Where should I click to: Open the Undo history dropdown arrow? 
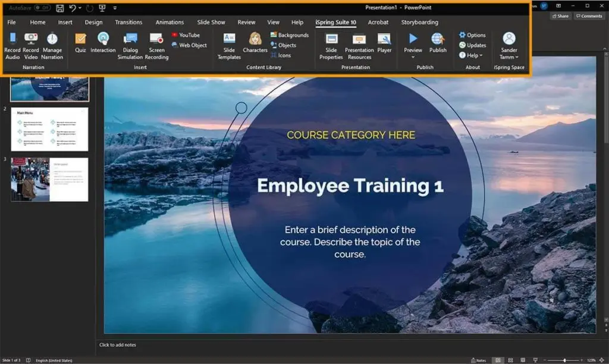tap(80, 8)
